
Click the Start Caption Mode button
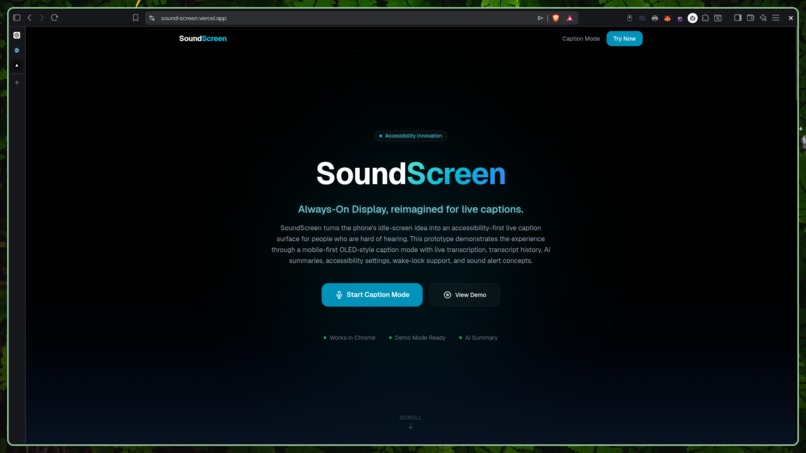tap(372, 295)
